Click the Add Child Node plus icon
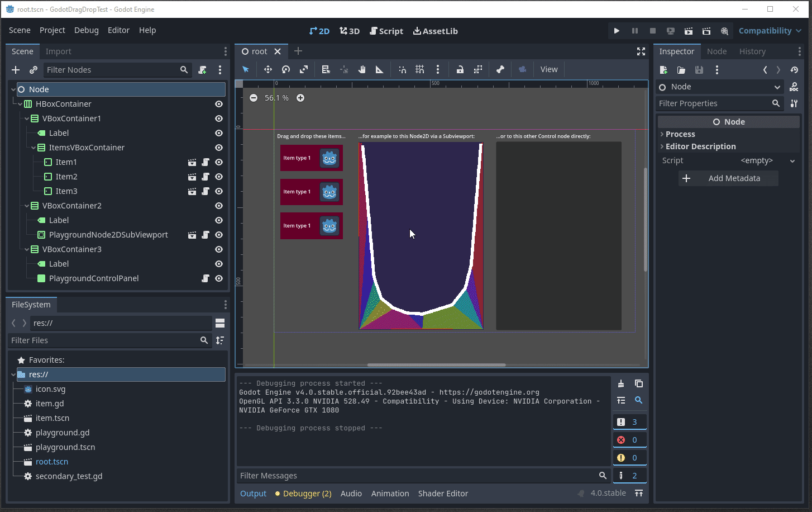Image resolution: width=812 pixels, height=512 pixels. pos(16,70)
